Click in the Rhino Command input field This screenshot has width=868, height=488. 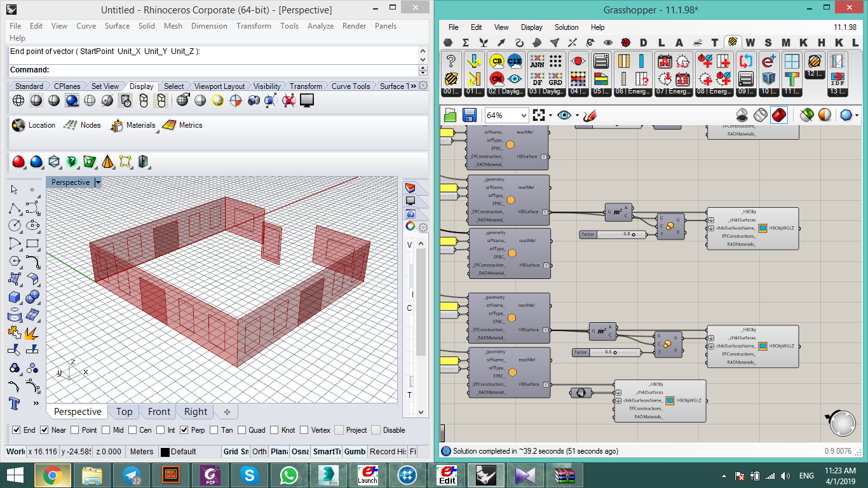(x=233, y=70)
